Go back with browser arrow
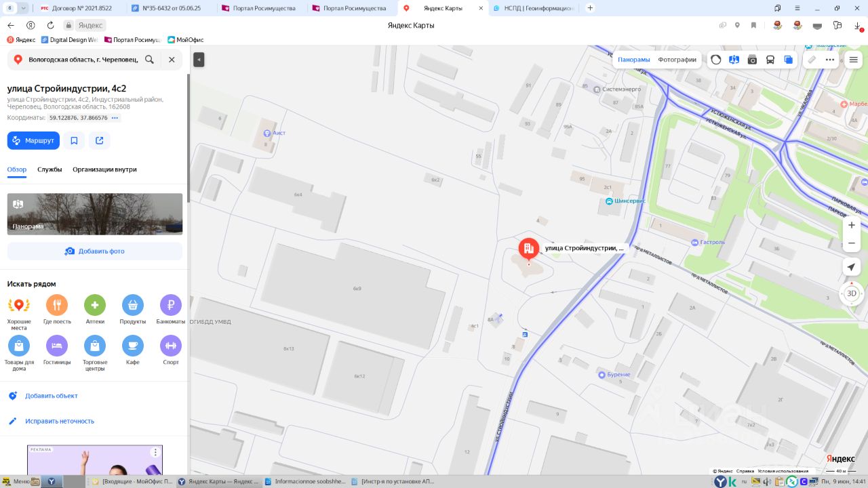This screenshot has height=488, width=868. pos(10,25)
